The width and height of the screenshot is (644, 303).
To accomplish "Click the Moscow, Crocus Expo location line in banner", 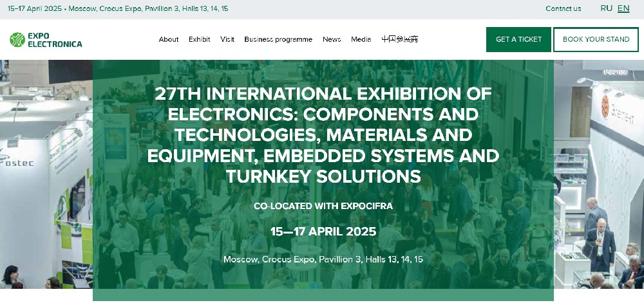I will coord(323,259).
